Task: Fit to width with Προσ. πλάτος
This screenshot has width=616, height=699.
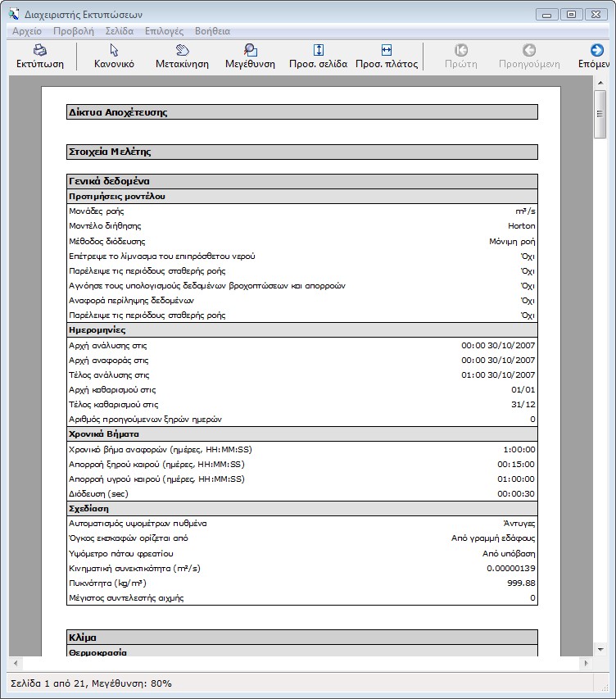Action: [387, 50]
